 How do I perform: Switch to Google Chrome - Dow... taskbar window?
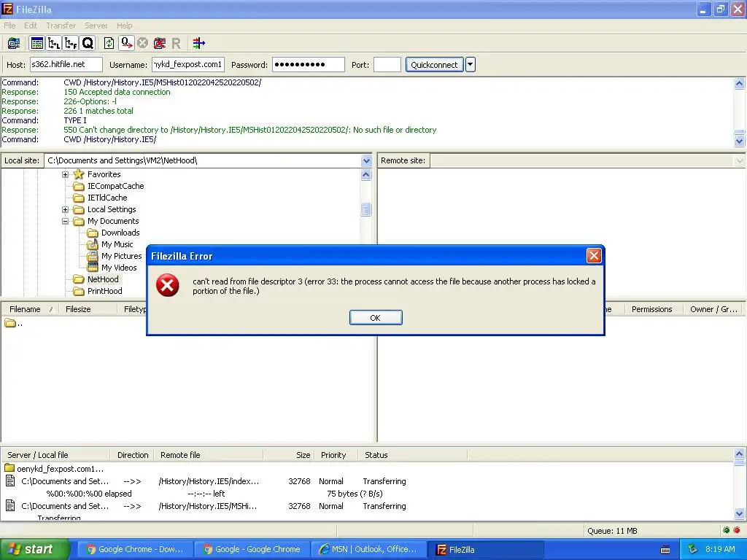(x=135, y=549)
